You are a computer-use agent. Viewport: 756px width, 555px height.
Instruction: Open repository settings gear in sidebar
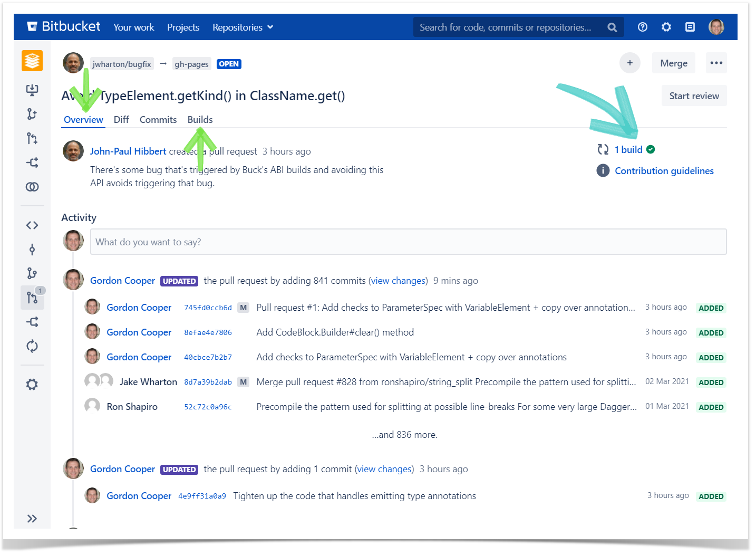pos(32,385)
